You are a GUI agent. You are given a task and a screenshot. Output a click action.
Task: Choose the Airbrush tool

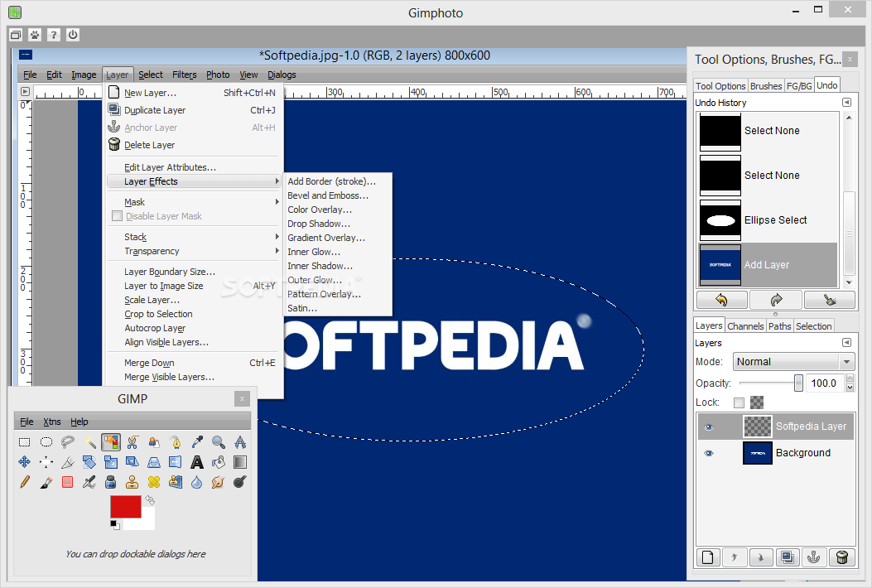click(x=89, y=482)
